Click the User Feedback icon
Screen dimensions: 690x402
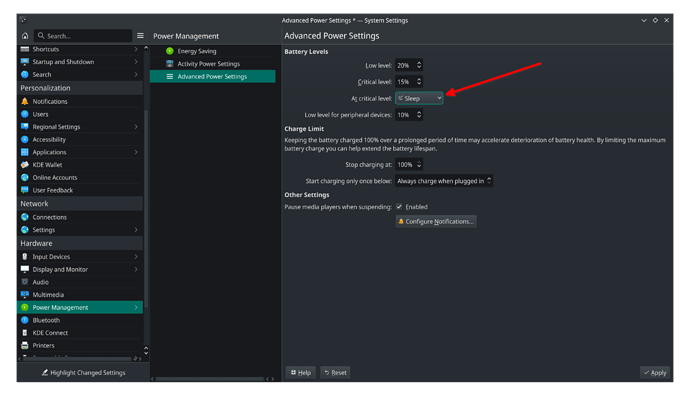[x=25, y=190]
